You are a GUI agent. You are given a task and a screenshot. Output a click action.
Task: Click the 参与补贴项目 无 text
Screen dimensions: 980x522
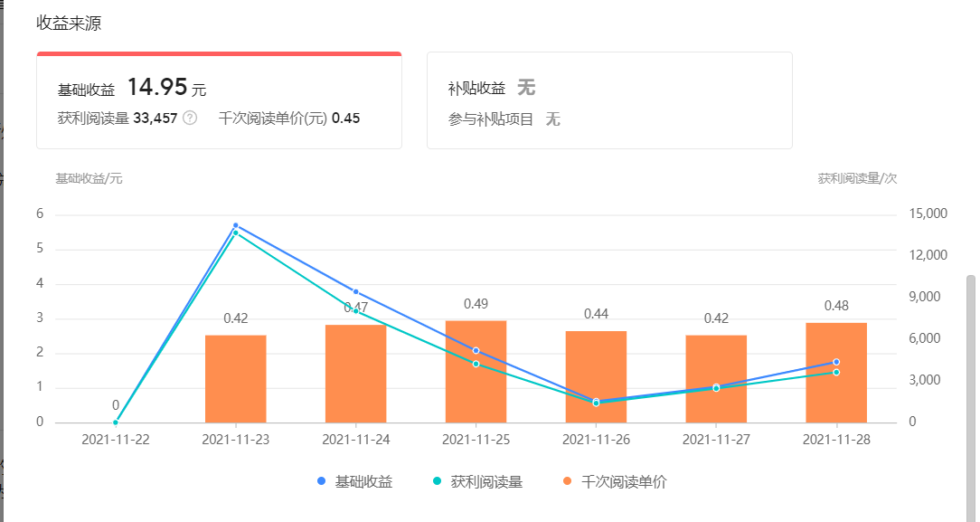[502, 119]
